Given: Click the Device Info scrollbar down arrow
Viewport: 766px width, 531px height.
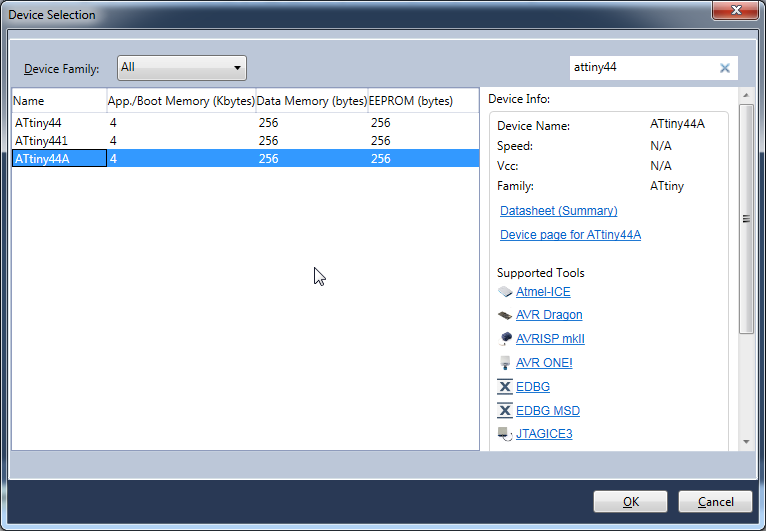Looking at the screenshot, I should click(x=746, y=442).
